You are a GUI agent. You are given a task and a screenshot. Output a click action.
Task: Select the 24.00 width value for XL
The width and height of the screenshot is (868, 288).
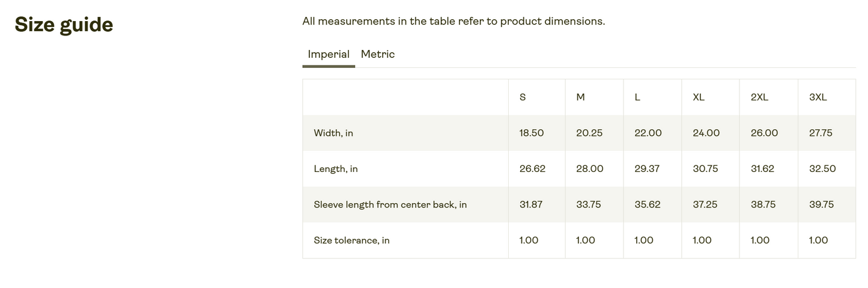[706, 133]
